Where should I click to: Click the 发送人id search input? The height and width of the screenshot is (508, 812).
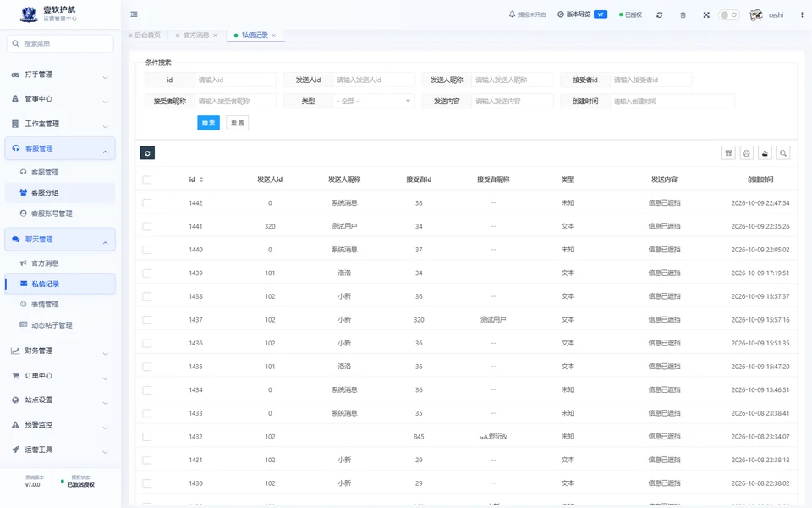coord(374,80)
